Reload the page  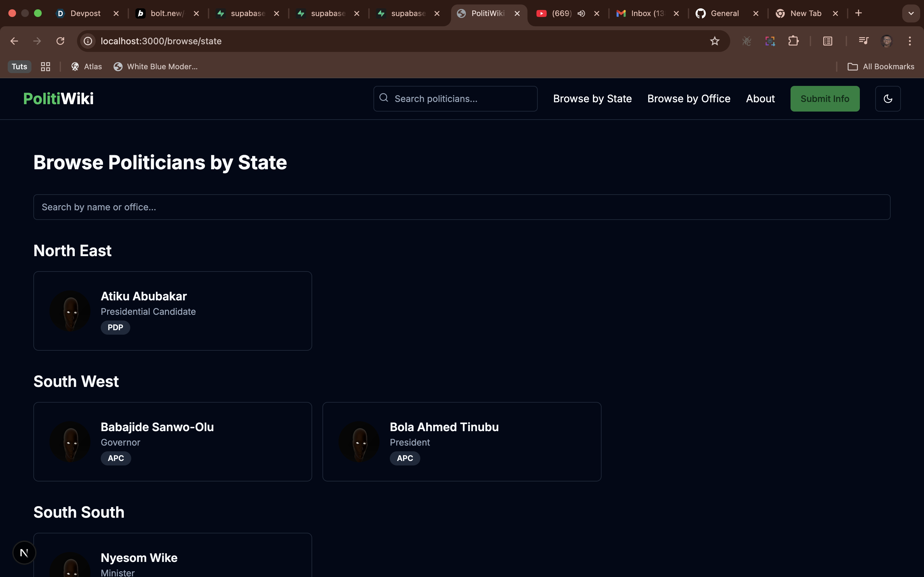click(60, 41)
